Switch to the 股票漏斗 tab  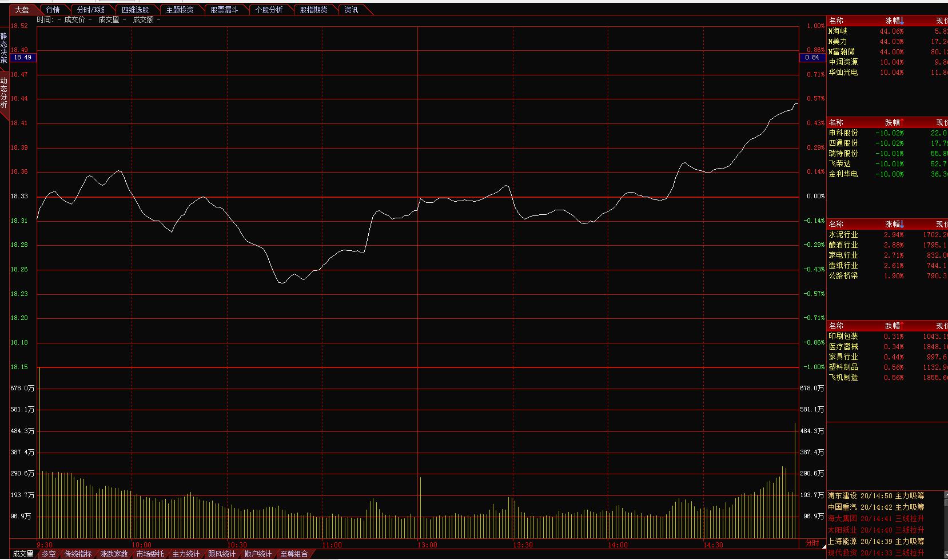[x=225, y=10]
